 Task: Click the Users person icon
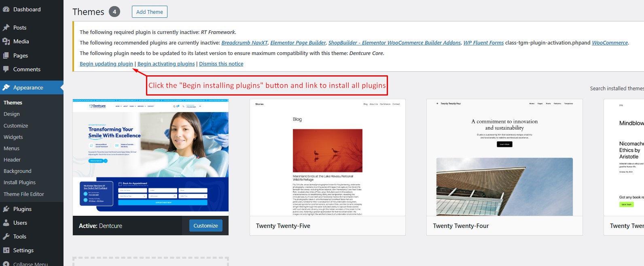pos(6,223)
